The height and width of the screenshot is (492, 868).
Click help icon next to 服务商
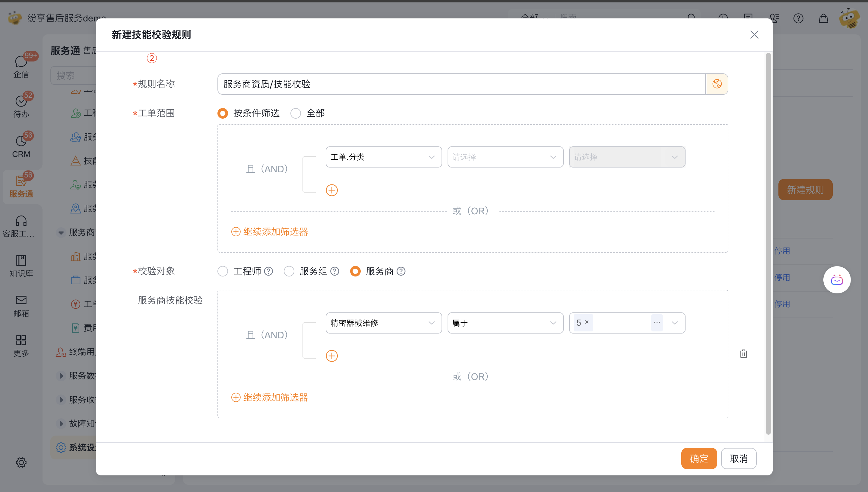click(401, 271)
